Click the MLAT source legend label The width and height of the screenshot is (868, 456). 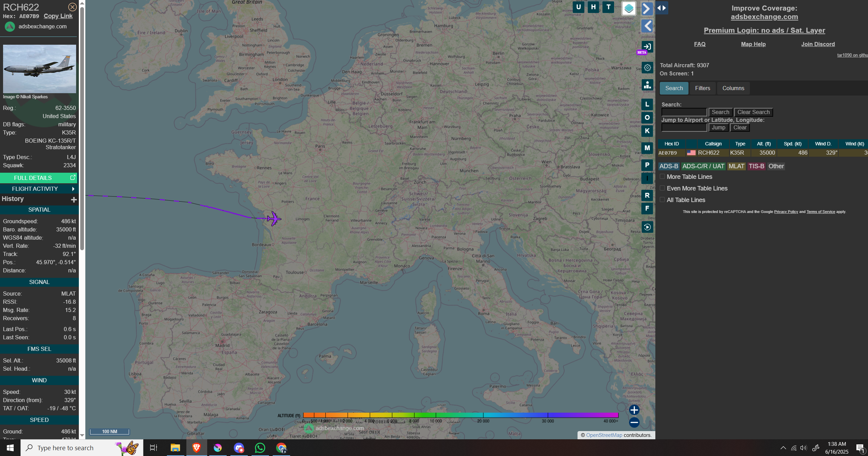point(736,166)
